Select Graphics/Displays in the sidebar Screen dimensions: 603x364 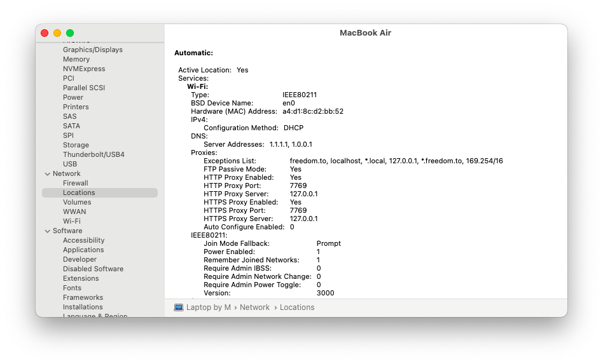(93, 50)
